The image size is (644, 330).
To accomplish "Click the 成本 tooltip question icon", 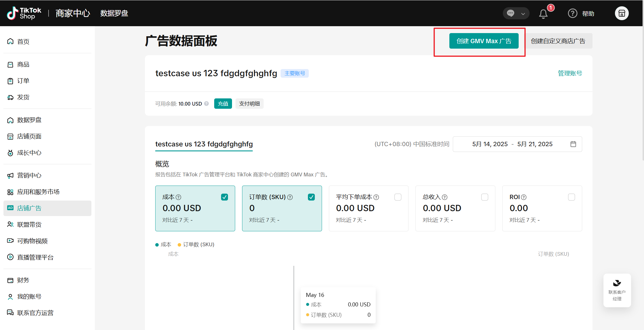I will (179, 197).
